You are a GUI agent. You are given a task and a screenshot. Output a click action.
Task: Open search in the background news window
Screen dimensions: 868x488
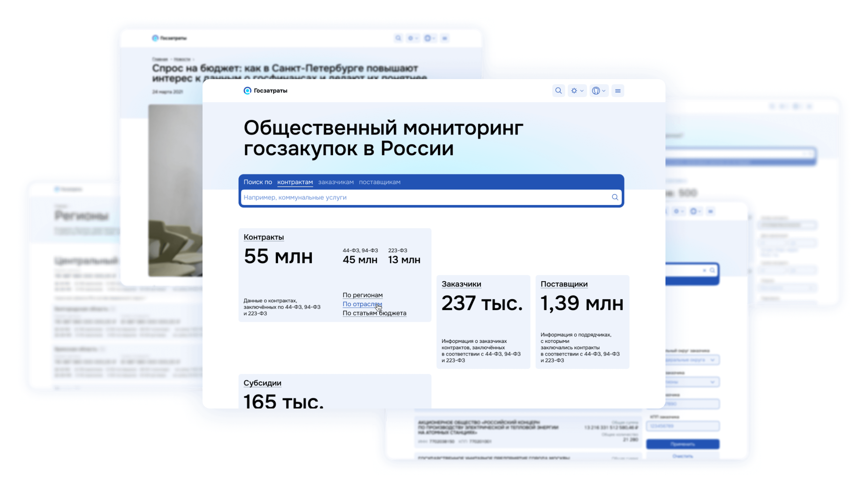point(398,38)
